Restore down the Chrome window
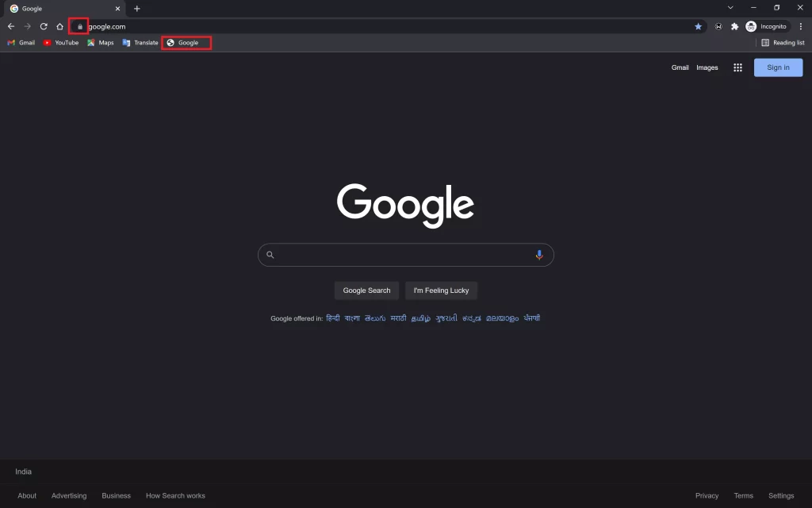Viewport: 812px width, 508px height. tap(777, 7)
